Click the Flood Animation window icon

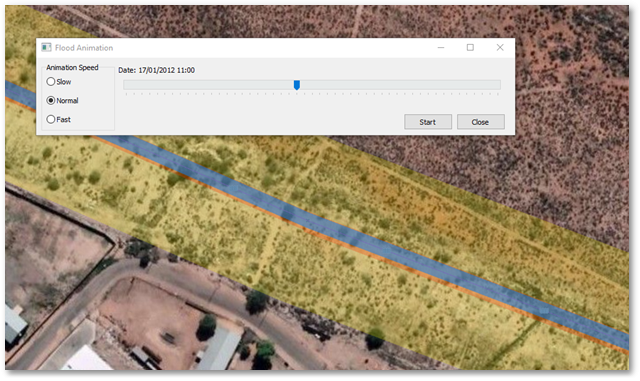click(x=46, y=47)
